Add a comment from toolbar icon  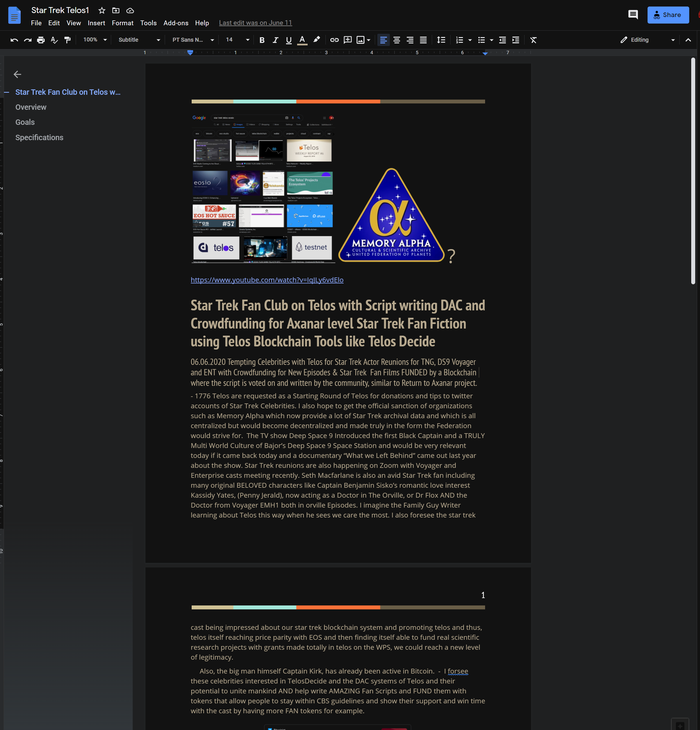[x=348, y=40]
